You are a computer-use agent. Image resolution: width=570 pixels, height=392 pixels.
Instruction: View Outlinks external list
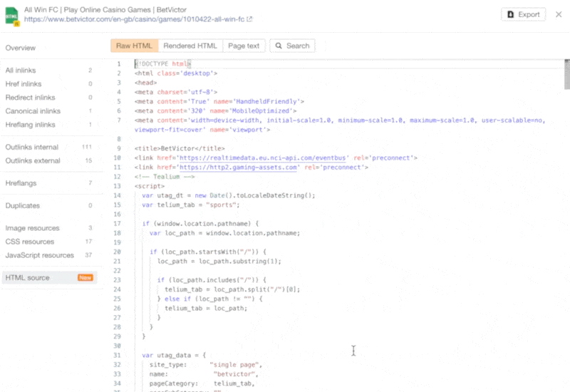tap(32, 160)
